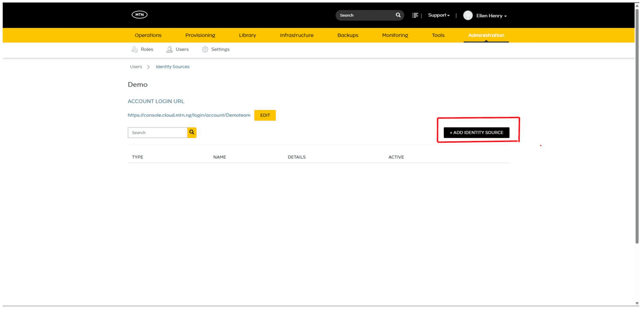Image resolution: width=644 pixels, height=315 pixels.
Task: Click the ACTIVE column header
Action: 396,157
